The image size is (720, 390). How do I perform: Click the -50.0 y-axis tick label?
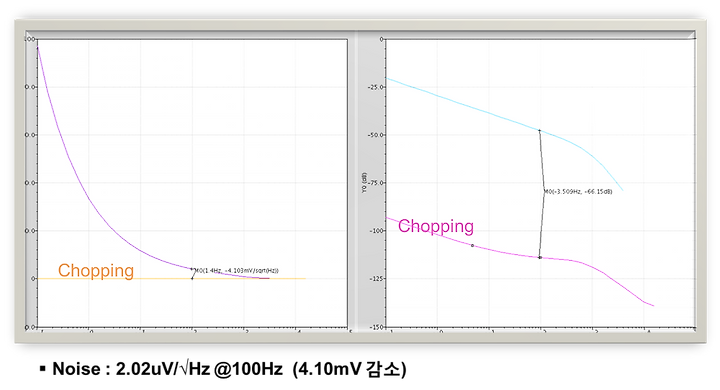tap(376, 135)
